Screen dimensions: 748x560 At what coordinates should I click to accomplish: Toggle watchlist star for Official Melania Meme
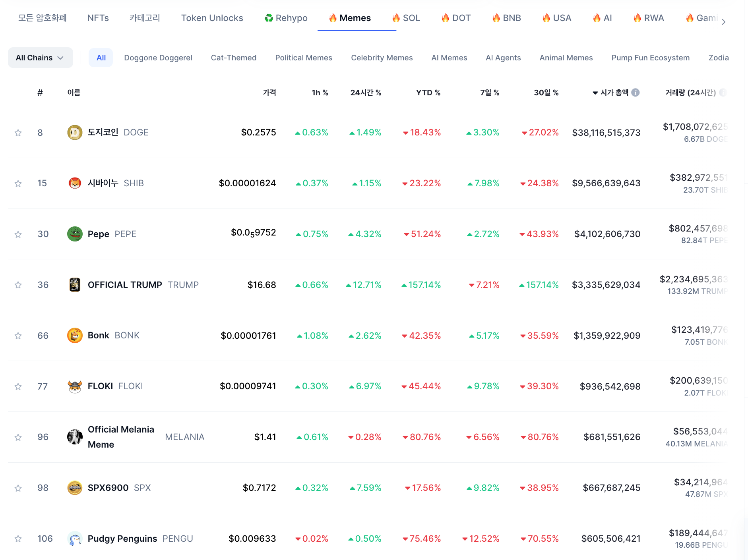[18, 437]
